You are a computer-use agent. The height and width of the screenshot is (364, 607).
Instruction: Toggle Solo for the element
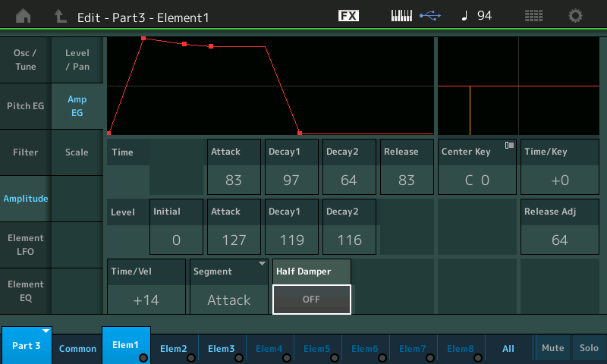pyautogui.click(x=589, y=348)
